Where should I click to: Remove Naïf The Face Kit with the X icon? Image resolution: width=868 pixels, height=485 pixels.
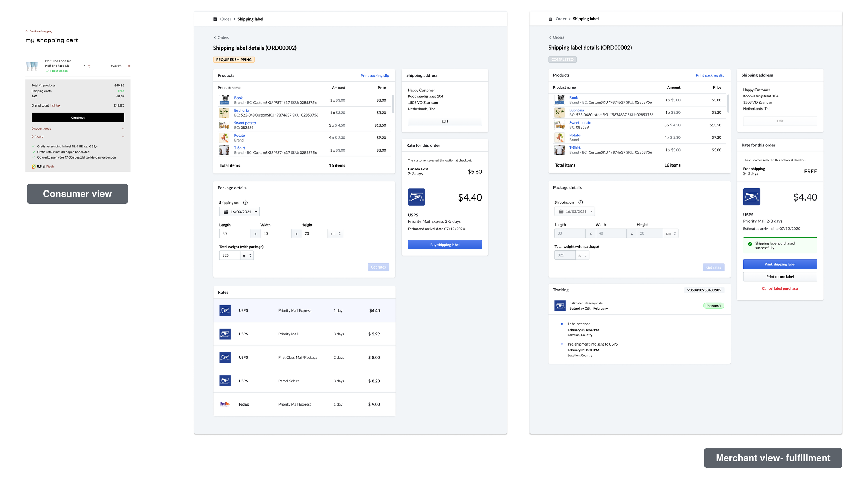pyautogui.click(x=129, y=66)
